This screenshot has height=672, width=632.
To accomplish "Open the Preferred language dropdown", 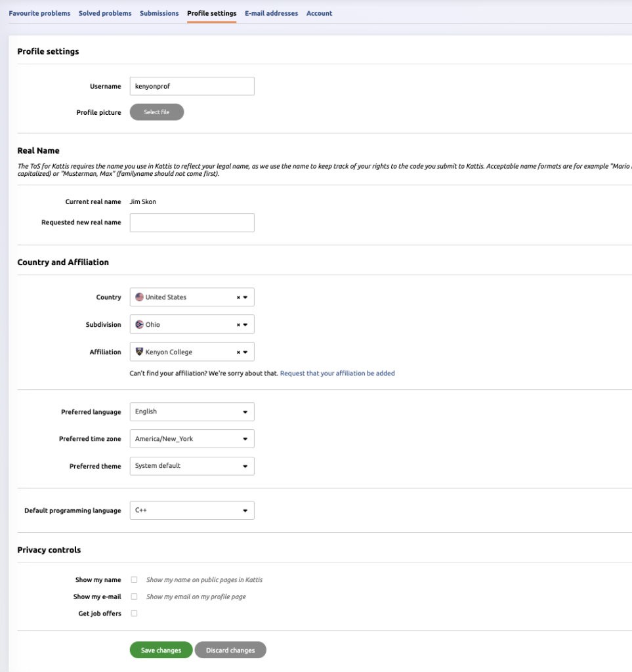I will point(192,412).
